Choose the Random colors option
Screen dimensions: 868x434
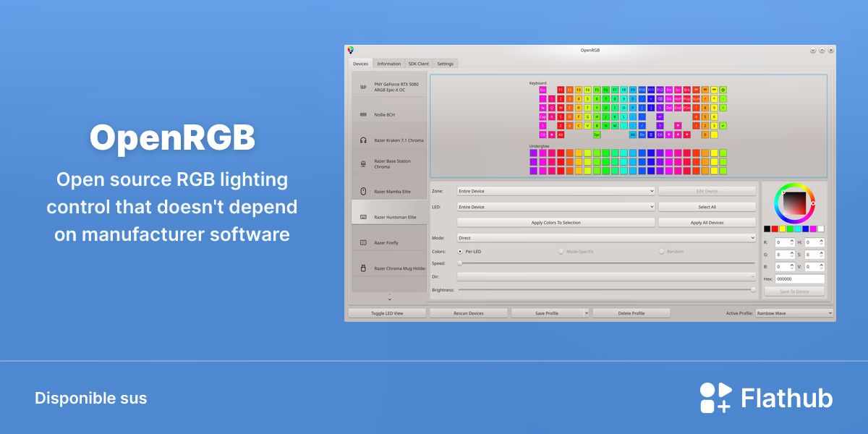pyautogui.click(x=671, y=251)
